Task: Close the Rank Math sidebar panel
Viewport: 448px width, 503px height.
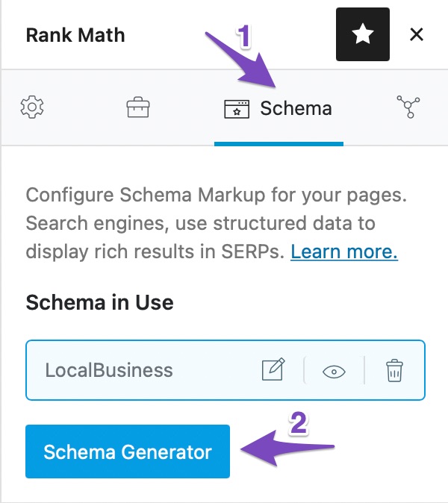Action: point(417,34)
